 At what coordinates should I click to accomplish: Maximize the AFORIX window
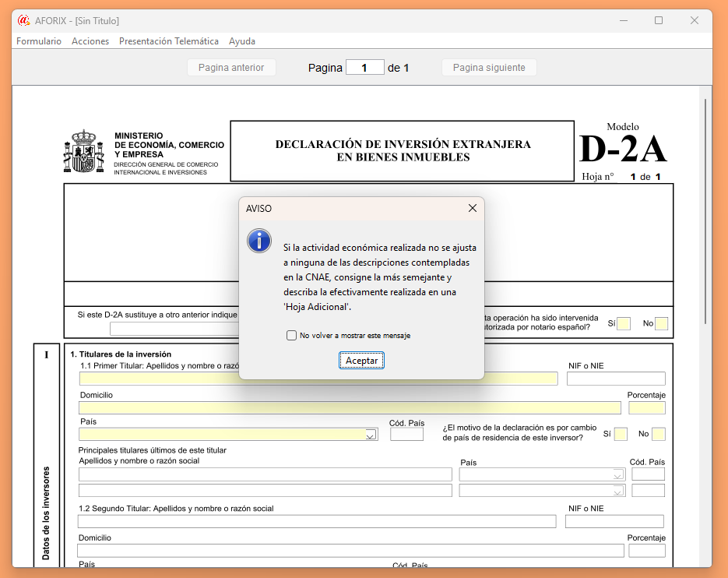(659, 20)
